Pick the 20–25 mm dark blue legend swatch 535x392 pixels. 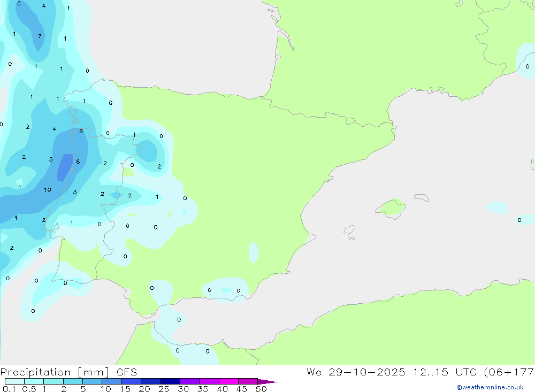pos(150,381)
